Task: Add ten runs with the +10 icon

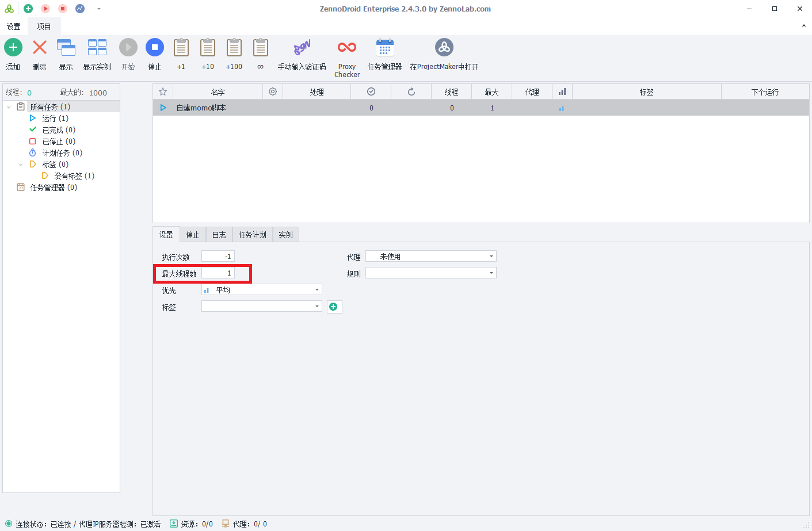Action: click(x=208, y=47)
